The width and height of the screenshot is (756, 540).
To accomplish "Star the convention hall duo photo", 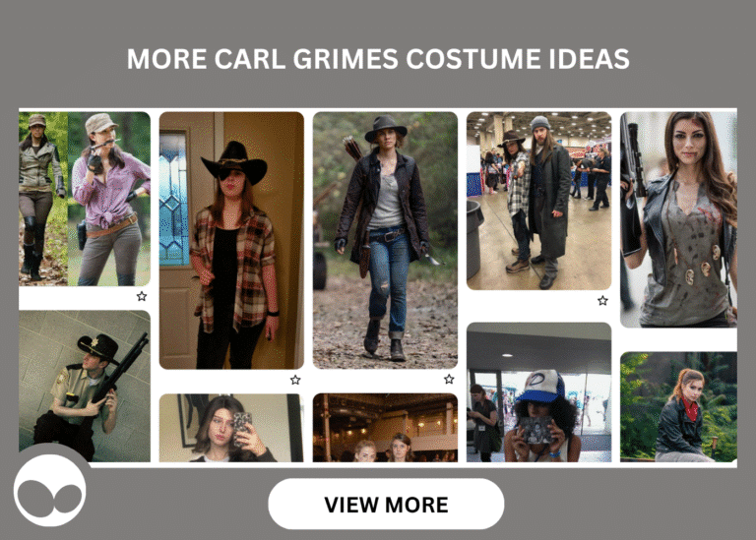I will 602,301.
